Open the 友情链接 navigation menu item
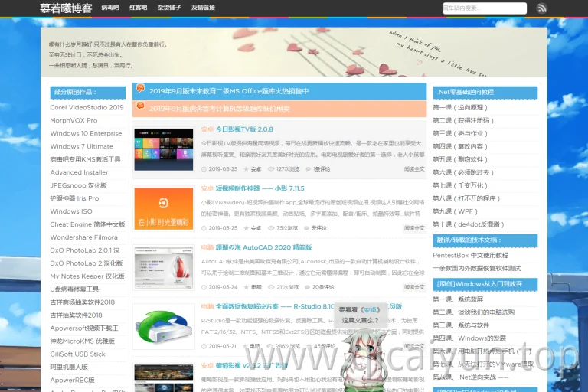 point(203,8)
